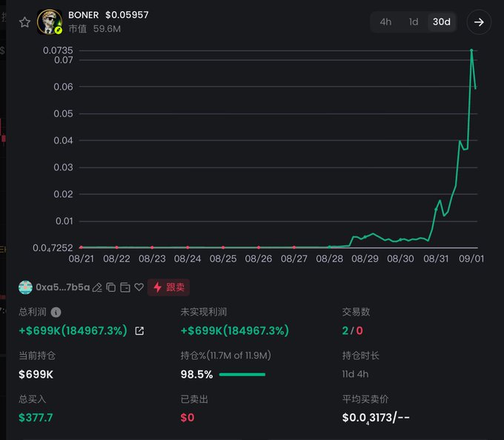Image resolution: width=504 pixels, height=440 pixels.
Task: Select the 30d chart range
Action: tap(441, 21)
